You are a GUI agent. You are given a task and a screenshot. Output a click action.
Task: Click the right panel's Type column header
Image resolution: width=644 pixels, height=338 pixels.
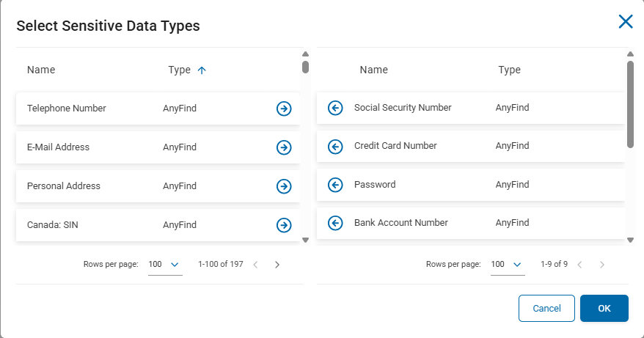click(509, 70)
